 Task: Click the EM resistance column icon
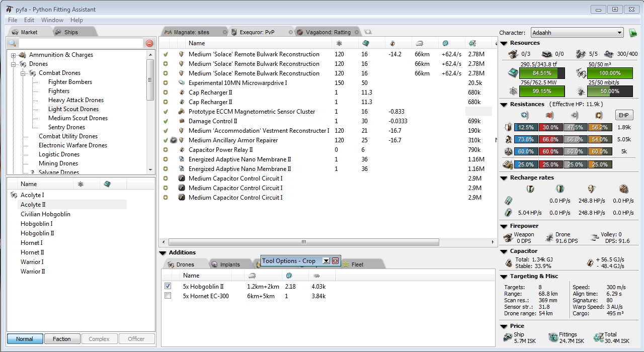tap(524, 115)
